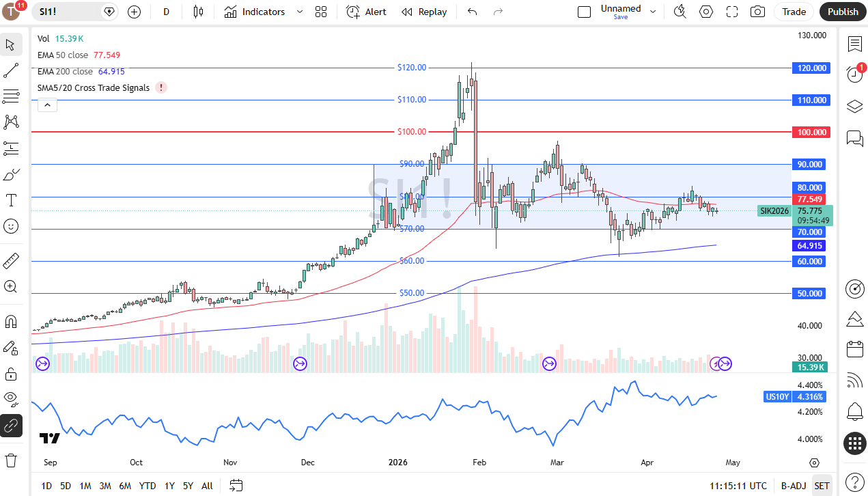
Task: Open the go to date calendar
Action: tap(236, 486)
